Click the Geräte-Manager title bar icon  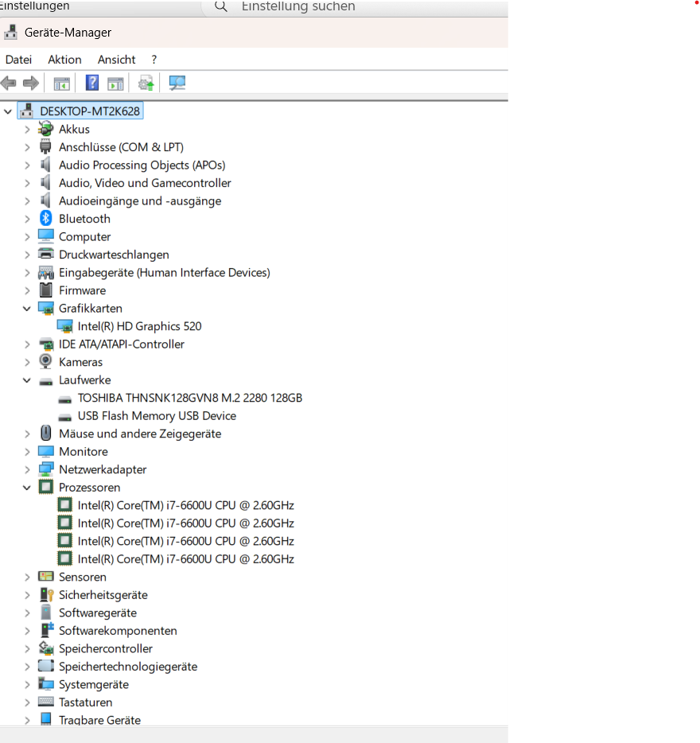click(10, 33)
